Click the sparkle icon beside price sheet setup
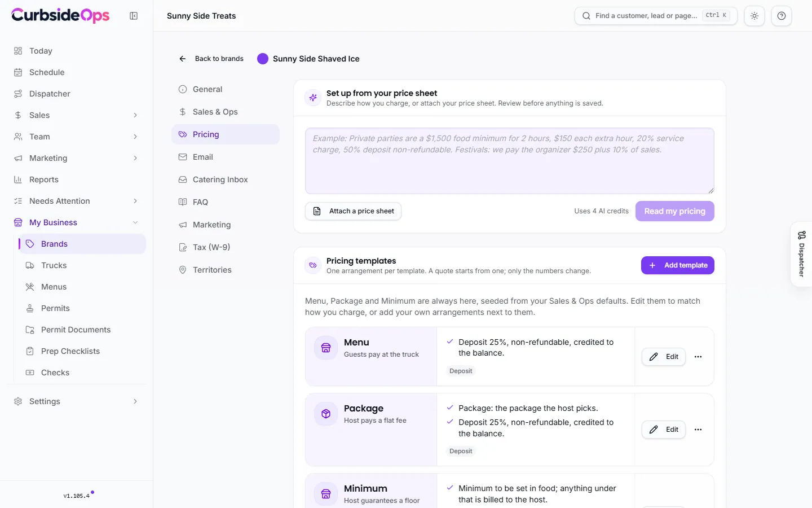Screen dimensions: 812x508 (313, 98)
